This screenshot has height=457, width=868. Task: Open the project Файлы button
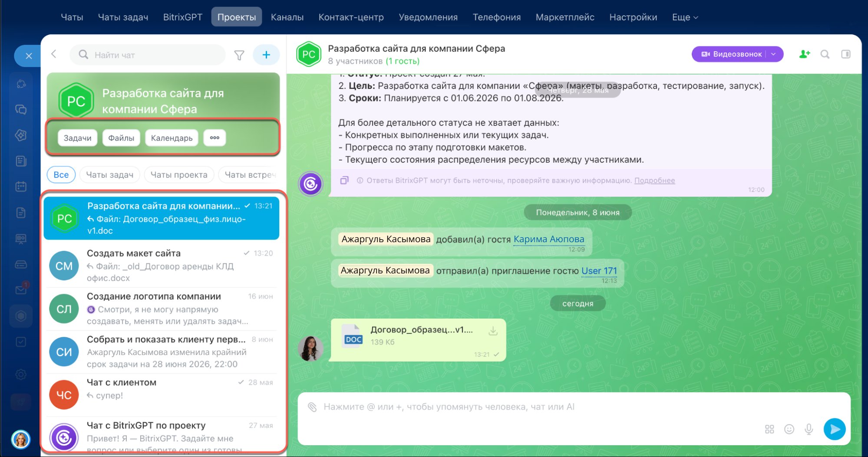pyautogui.click(x=121, y=138)
